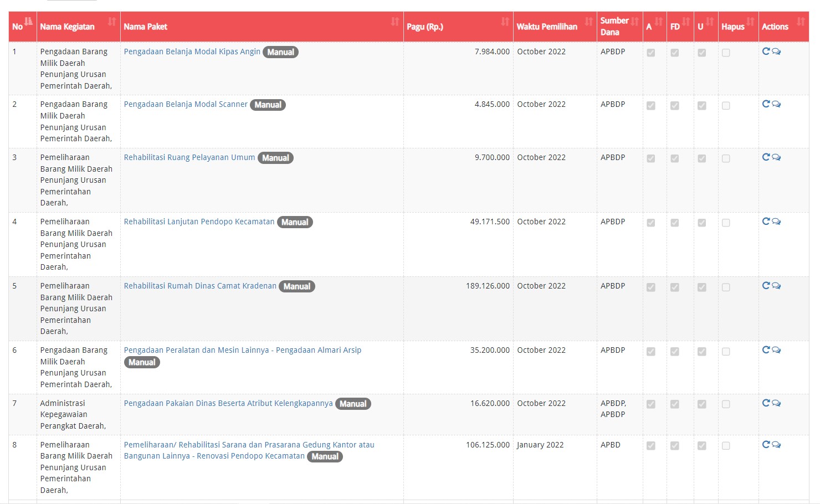820x504 pixels.
Task: Click refresh icon for Rumah Dinas Camat row
Action: 766,286
